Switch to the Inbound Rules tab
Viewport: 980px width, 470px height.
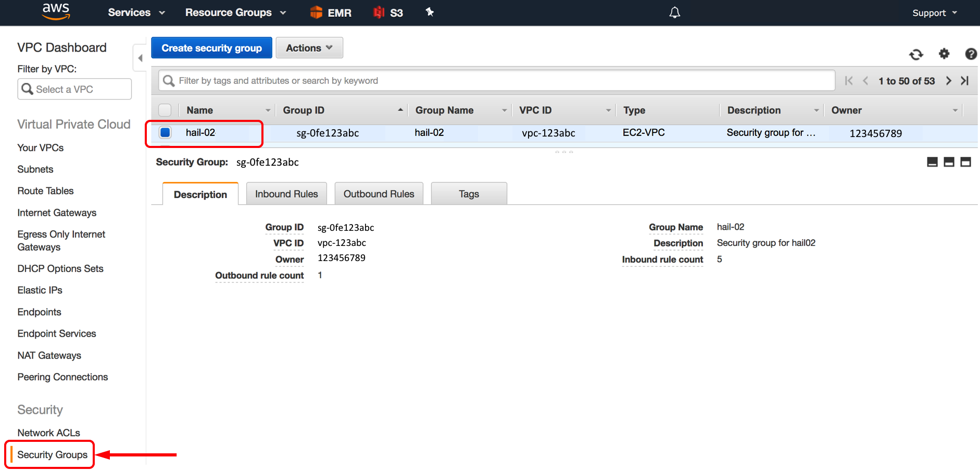tap(286, 193)
